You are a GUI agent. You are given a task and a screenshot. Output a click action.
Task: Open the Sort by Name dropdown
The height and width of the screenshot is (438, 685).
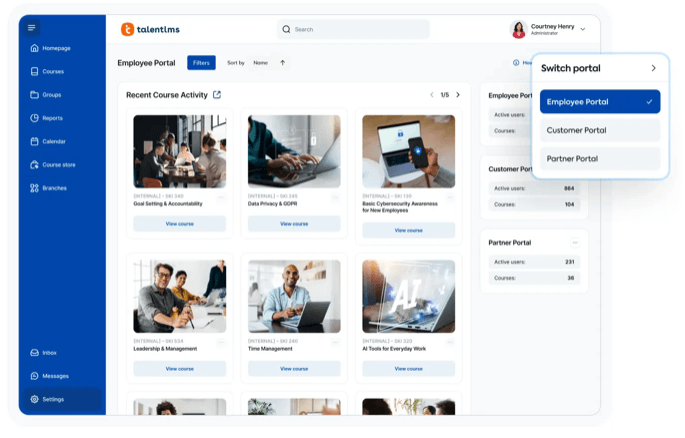260,63
